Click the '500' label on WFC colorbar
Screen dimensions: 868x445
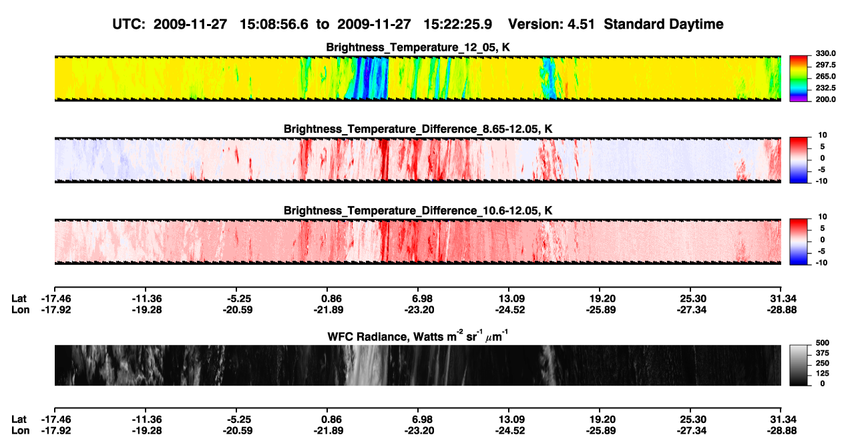click(x=822, y=344)
